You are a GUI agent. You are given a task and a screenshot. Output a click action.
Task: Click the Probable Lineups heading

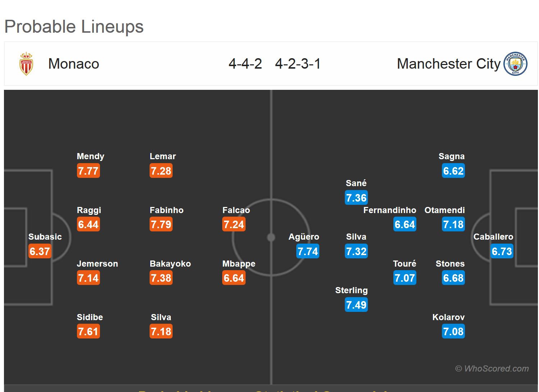click(x=74, y=27)
